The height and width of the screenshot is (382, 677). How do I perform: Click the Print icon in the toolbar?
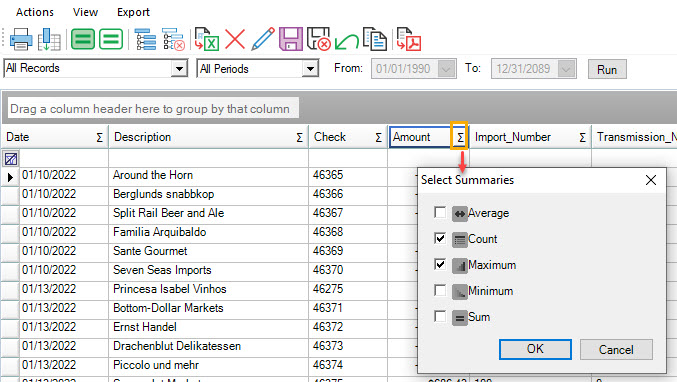20,39
